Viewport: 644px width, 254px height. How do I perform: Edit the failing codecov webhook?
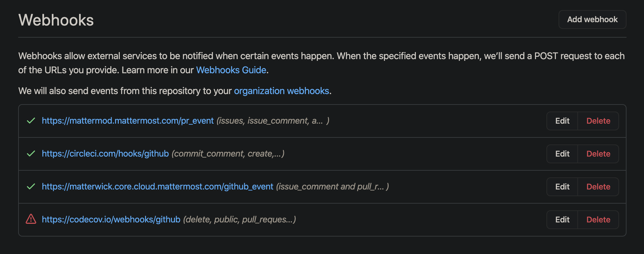562,219
